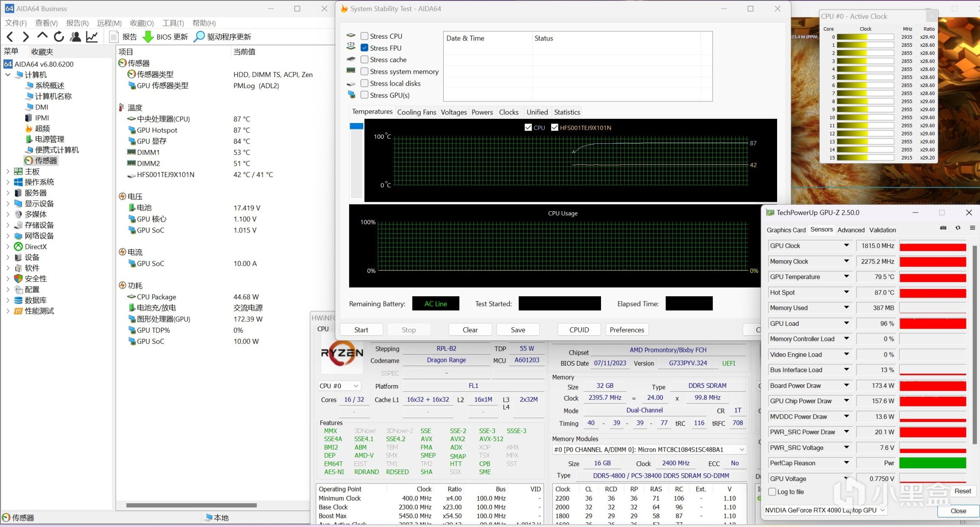Click the refresh icon in AIDA64 toolbar
This screenshot has height=527, width=980.
[59, 37]
